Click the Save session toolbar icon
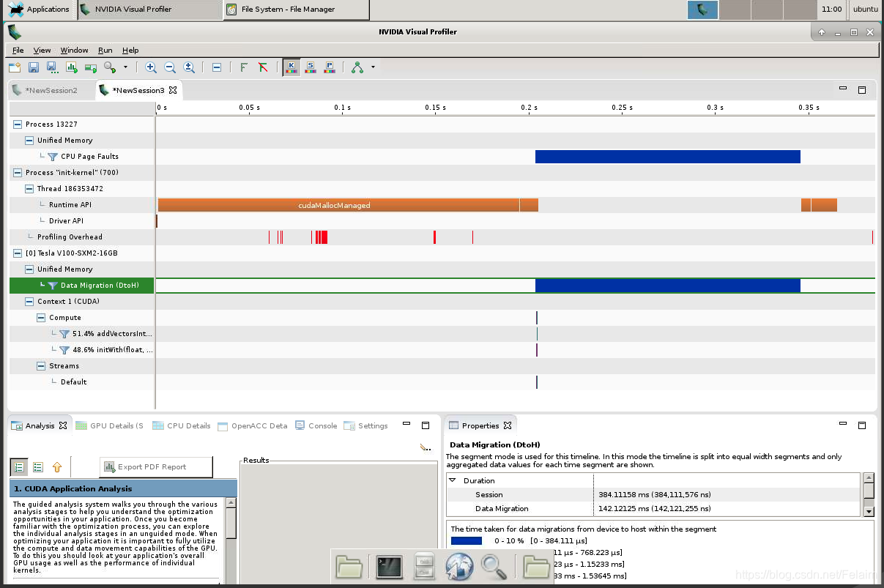 click(34, 67)
